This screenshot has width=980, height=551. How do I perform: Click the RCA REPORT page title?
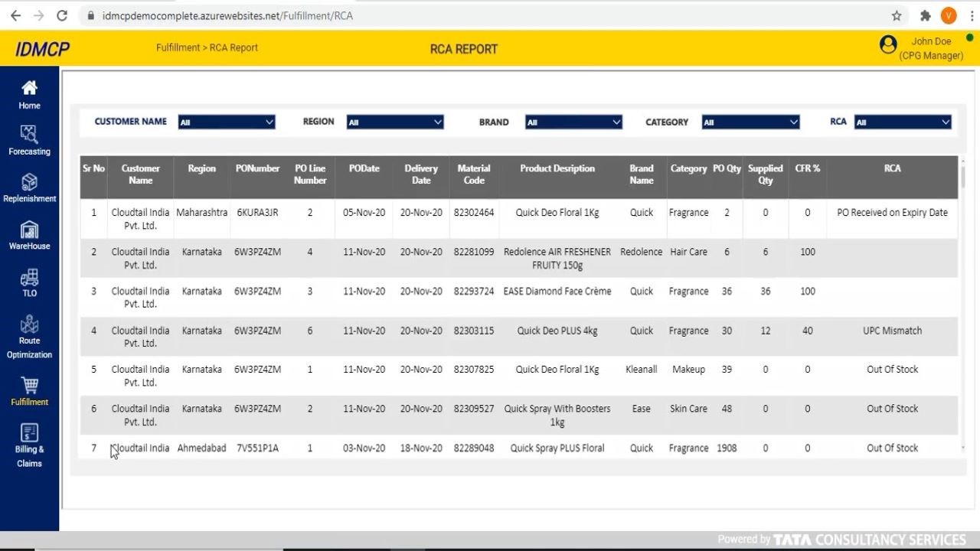pyautogui.click(x=464, y=49)
